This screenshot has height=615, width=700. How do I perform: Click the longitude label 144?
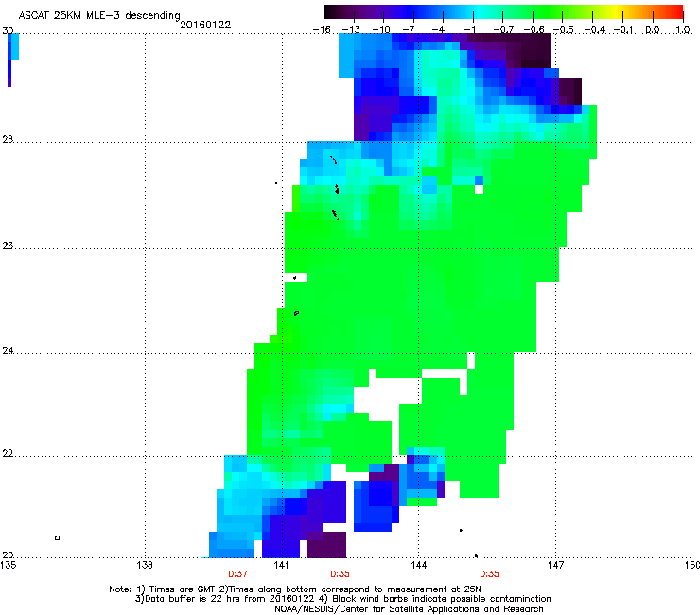[x=419, y=565]
